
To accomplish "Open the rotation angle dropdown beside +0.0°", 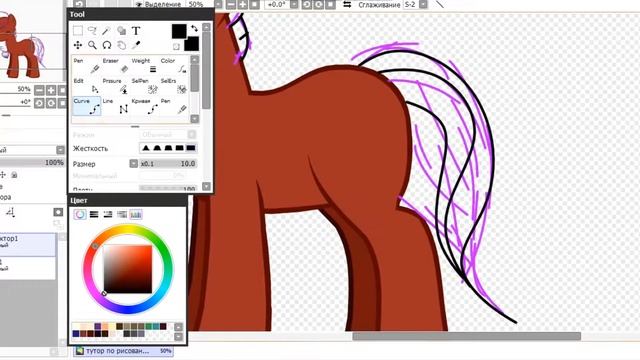I will 294,4.
